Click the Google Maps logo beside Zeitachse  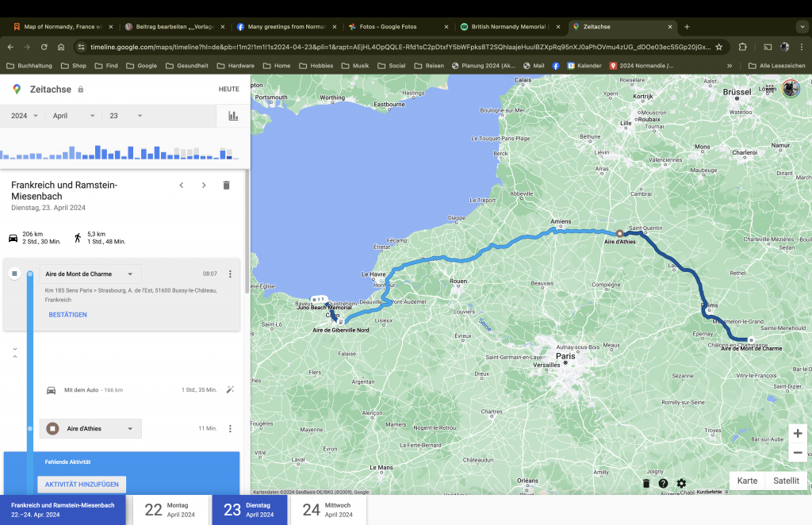pyautogui.click(x=17, y=90)
